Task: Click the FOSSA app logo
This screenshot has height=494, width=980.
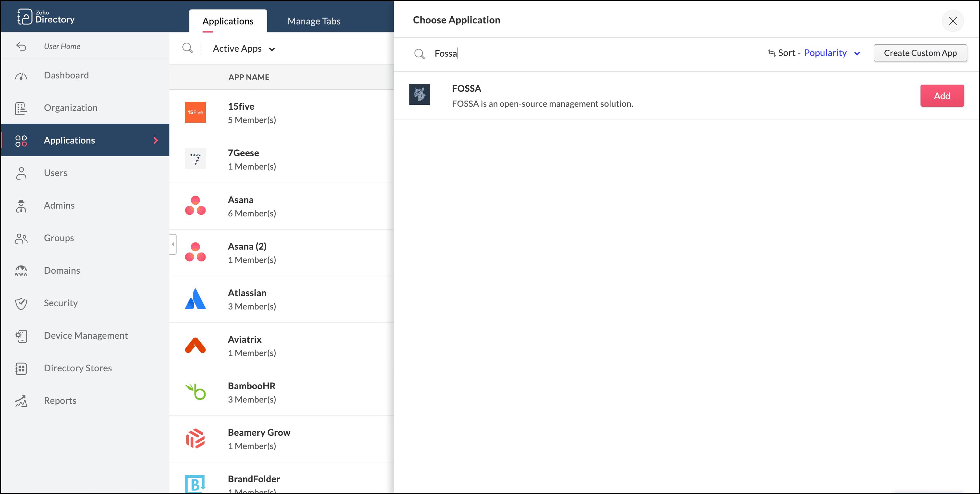Action: tap(420, 94)
